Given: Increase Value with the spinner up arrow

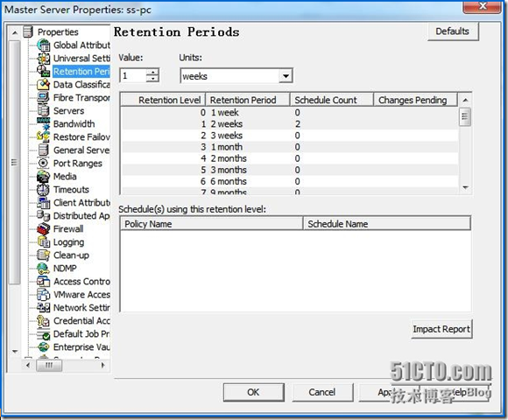Looking at the screenshot, I should pyautogui.click(x=152, y=72).
